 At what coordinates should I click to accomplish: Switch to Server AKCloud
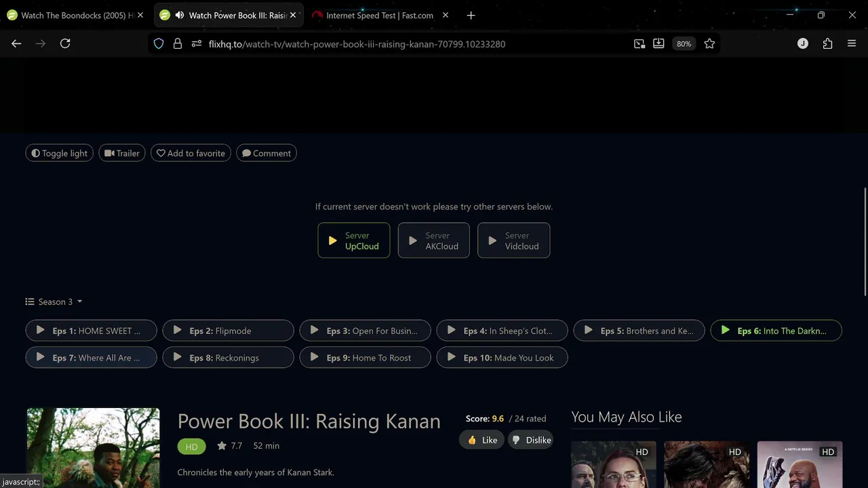tap(434, 241)
